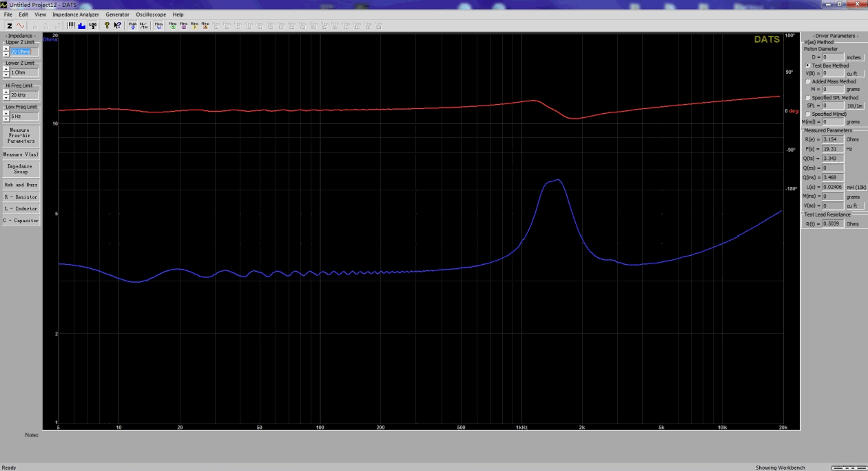The image size is (868, 471).
Task: Decrease the Low Freq Limit with down arrow
Action: (6, 119)
